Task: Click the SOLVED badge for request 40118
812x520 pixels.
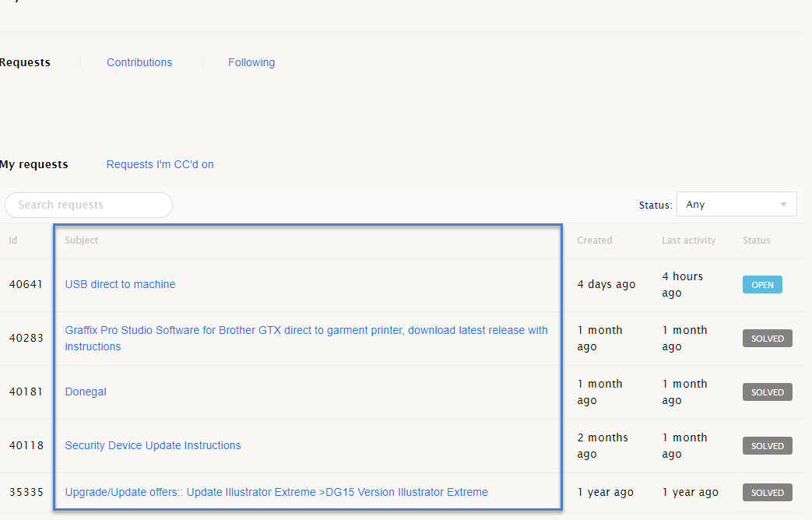Action: coord(768,446)
